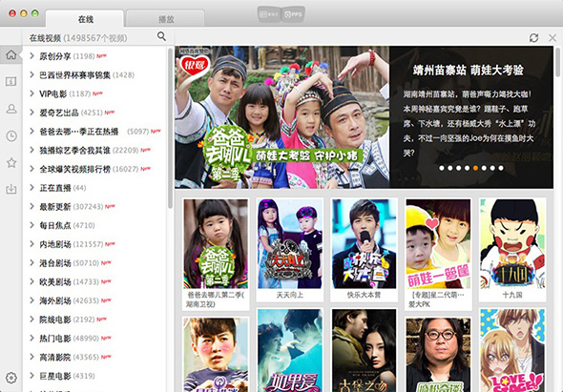Expand the 原创分享 category
563x392 pixels.
coord(31,56)
